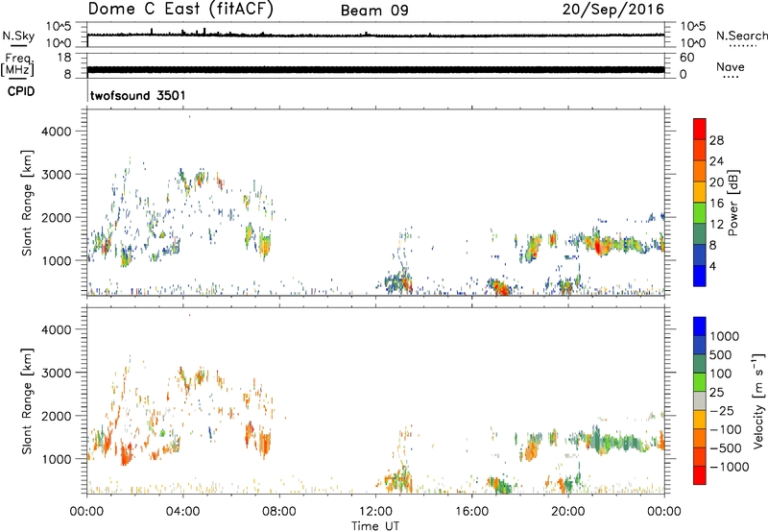Select the 'N.Search' legend label

click(742, 36)
